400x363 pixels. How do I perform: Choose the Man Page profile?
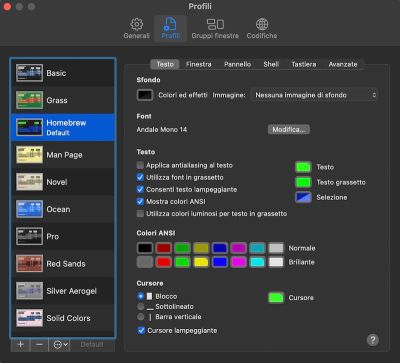63,155
